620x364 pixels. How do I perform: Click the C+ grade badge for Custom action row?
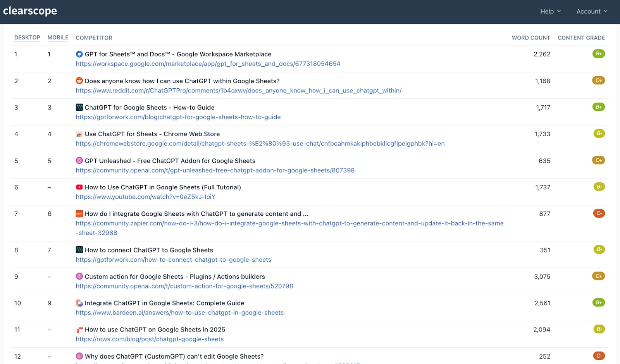599,276
